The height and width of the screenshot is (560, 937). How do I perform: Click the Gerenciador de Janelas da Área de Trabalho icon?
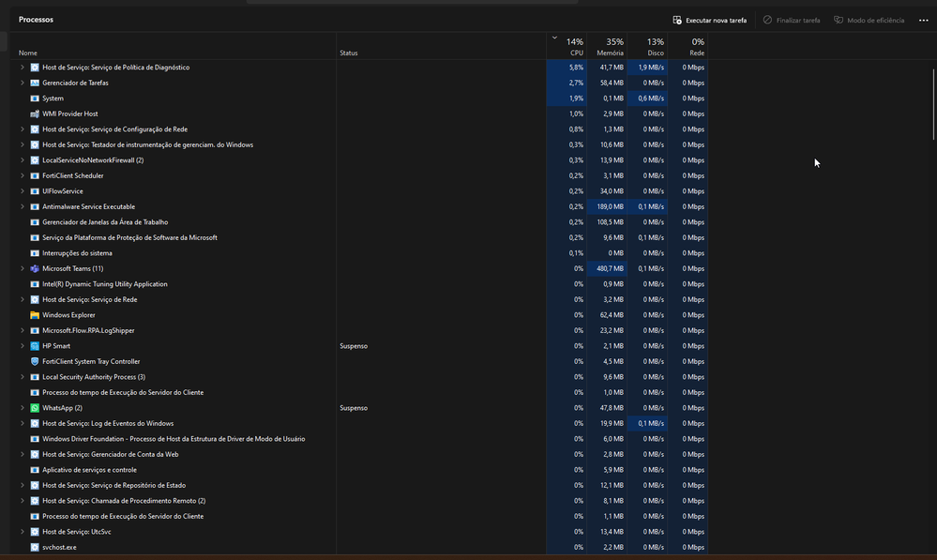(35, 222)
